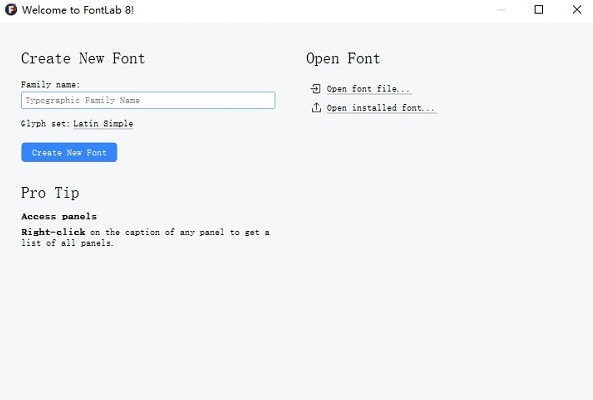Click the Access panels tip heading
Viewport: 593px width, 400px height.
[59, 216]
